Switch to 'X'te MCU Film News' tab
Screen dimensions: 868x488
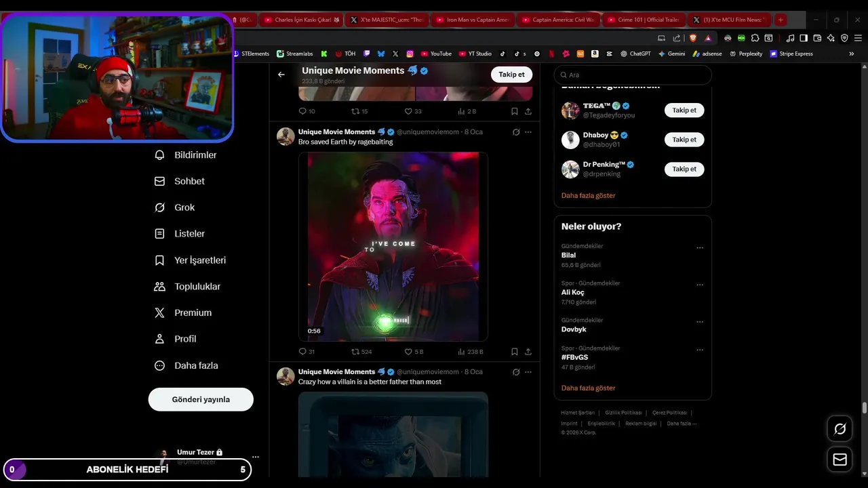point(729,20)
